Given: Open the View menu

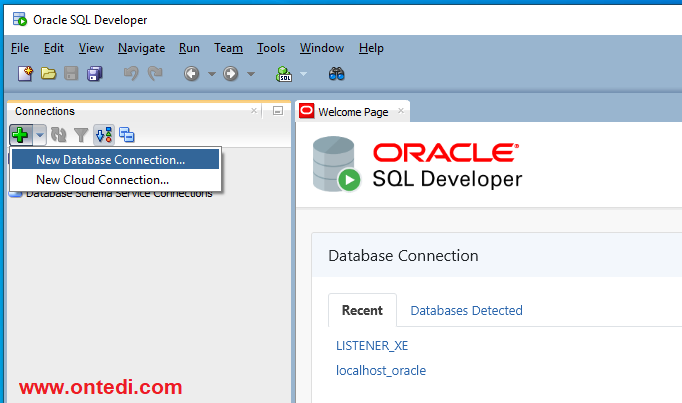Looking at the screenshot, I should tap(91, 48).
